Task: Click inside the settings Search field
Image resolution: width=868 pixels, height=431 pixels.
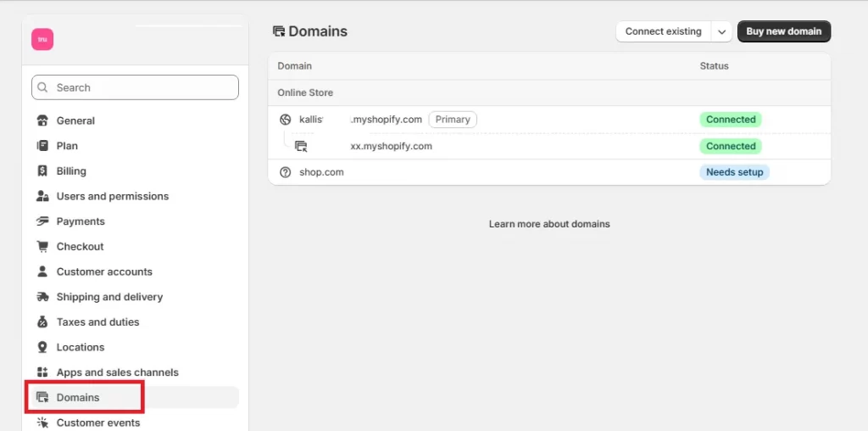Action: click(135, 87)
